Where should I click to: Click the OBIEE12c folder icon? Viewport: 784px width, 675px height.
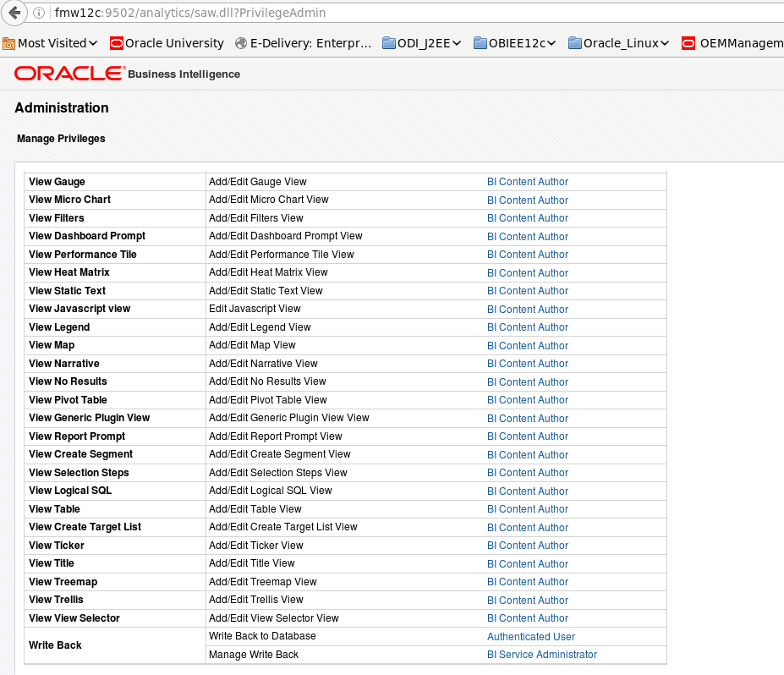point(480,43)
